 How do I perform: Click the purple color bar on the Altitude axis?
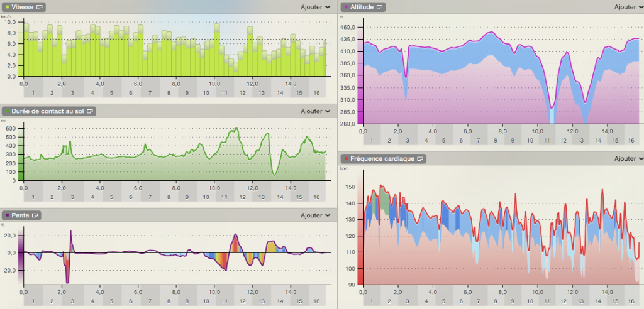[360, 116]
